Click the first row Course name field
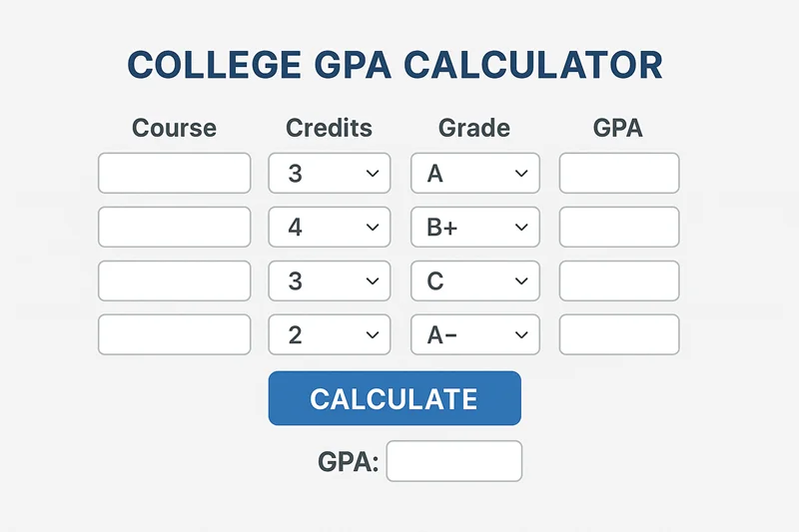Viewport: 799px width, 532px height. (174, 174)
